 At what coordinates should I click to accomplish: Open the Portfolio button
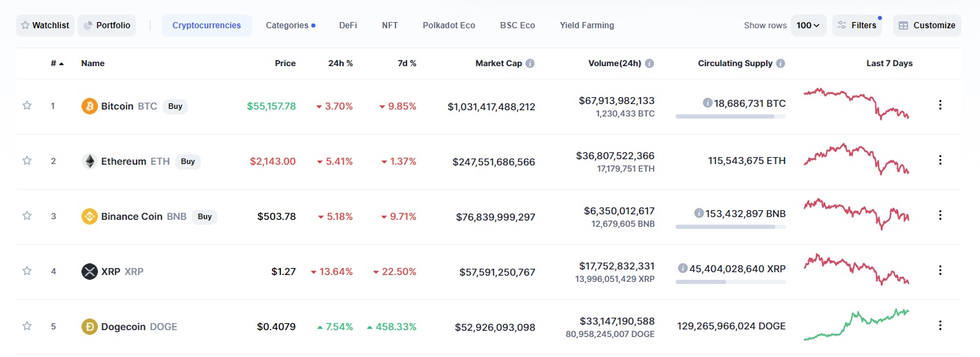pyautogui.click(x=107, y=25)
